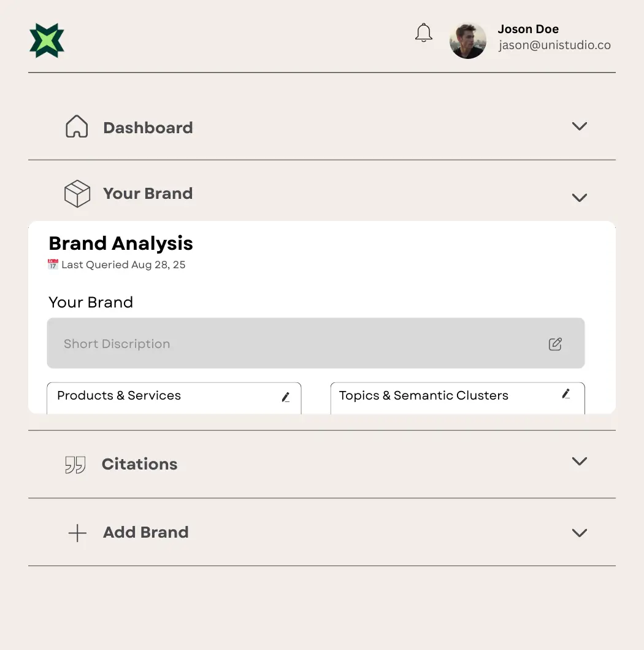Expand the Add Brand section chevron
Viewport: 644px width, 650px height.
click(580, 533)
